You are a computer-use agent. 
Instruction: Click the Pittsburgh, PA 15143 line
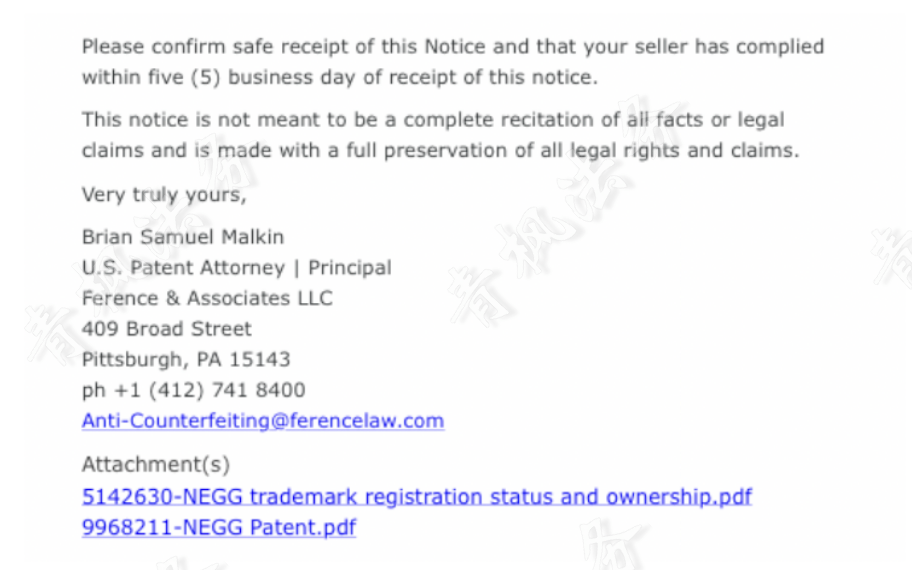click(186, 359)
